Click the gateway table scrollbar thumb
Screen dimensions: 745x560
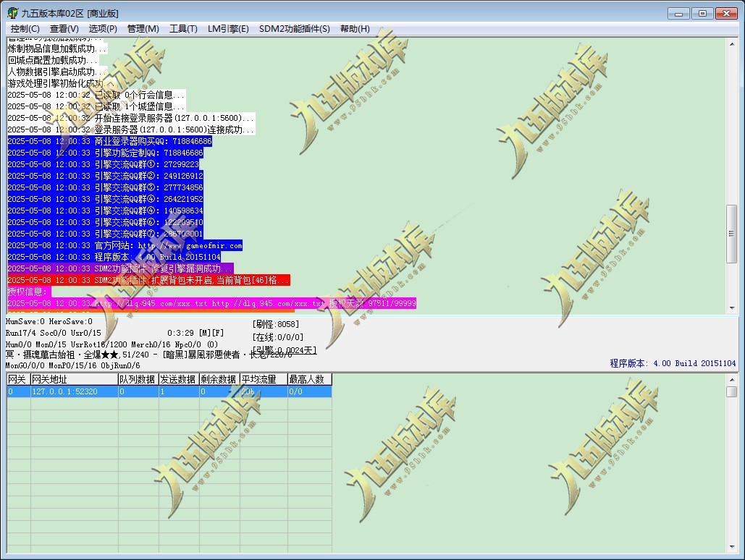732,391
